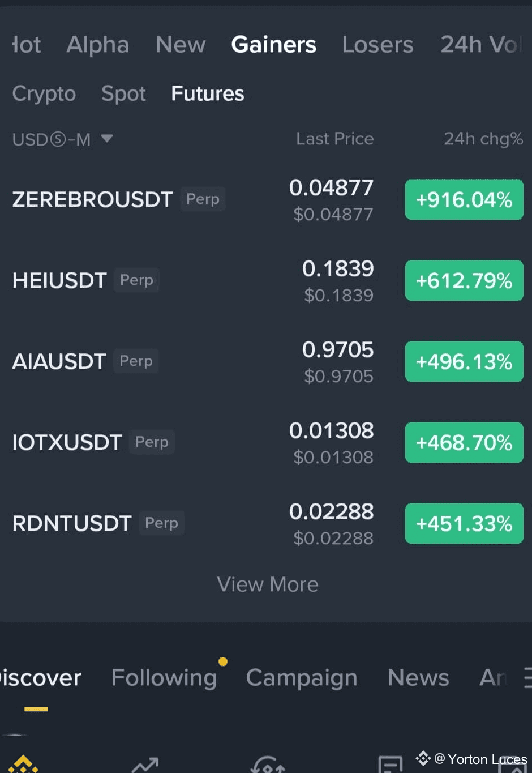Toggle the +916.04% change badge for ZEREBROUSDT

pos(464,199)
